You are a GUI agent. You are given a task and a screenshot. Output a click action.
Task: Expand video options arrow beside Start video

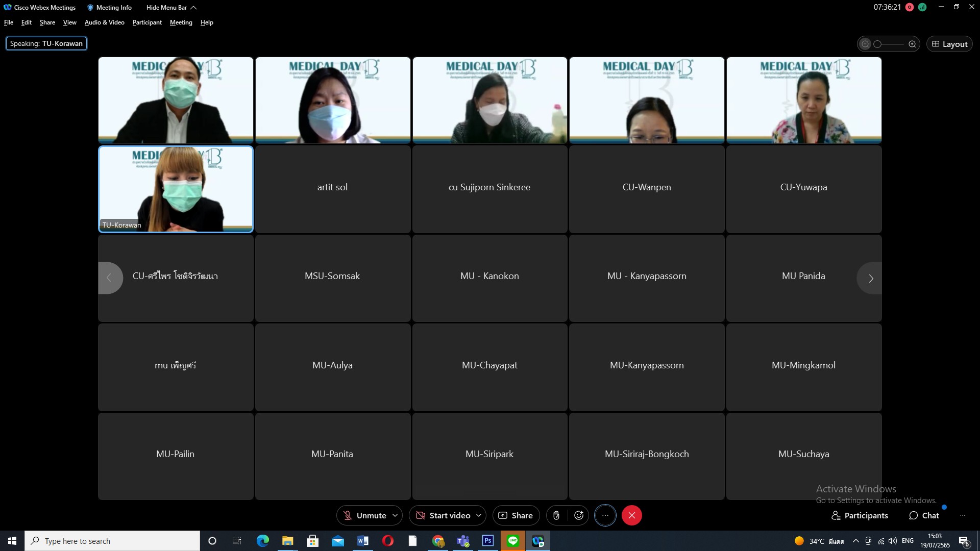478,515
